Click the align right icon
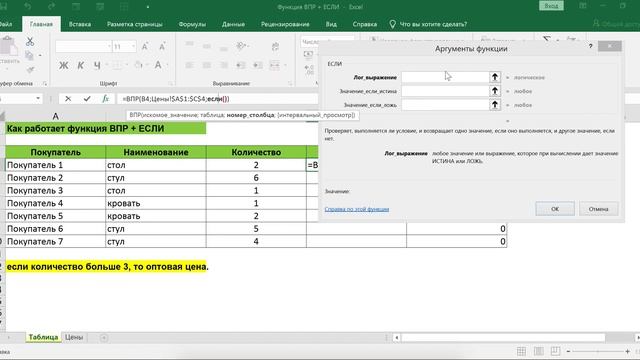 (x=224, y=65)
